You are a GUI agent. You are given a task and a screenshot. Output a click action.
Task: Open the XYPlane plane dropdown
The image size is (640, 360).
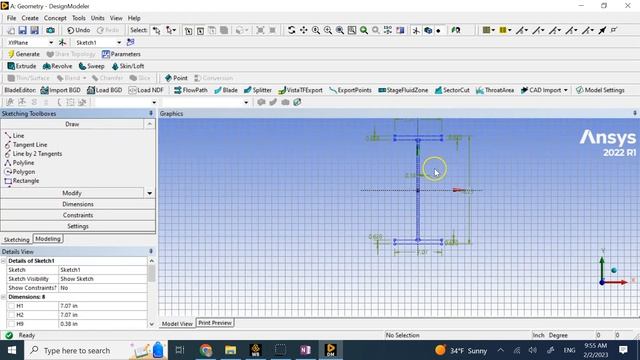(x=51, y=42)
